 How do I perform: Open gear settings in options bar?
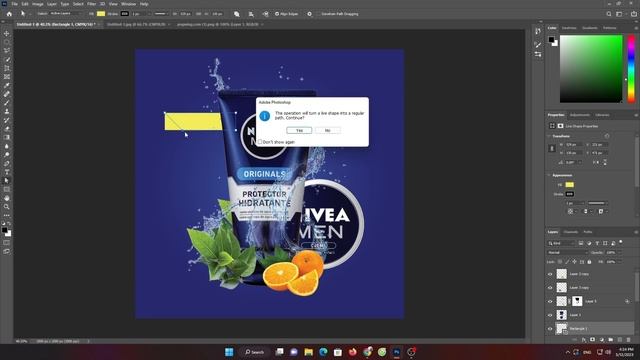pyautogui.click(x=309, y=14)
